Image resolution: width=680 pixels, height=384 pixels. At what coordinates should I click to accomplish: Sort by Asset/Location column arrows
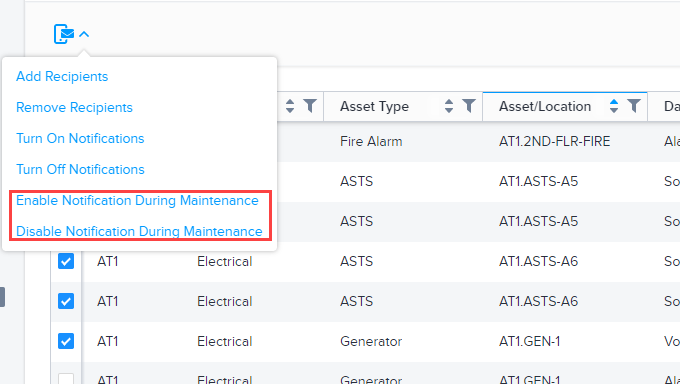pos(614,106)
